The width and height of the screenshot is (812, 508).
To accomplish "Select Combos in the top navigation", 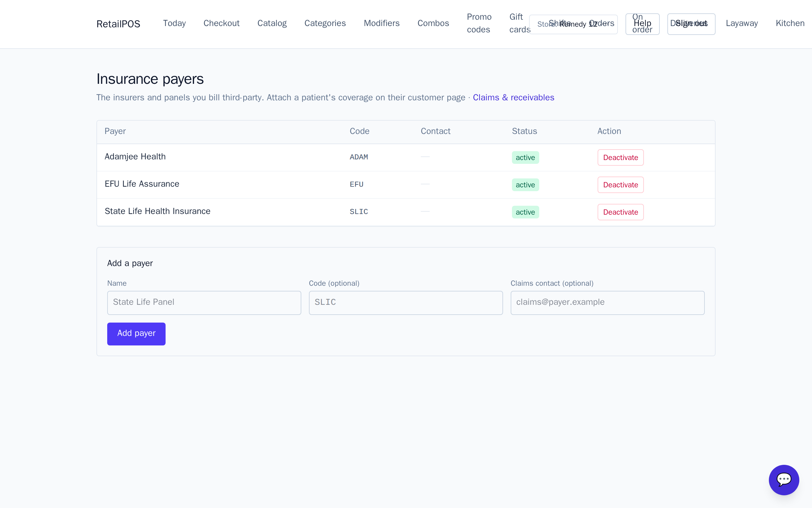I will (433, 23).
